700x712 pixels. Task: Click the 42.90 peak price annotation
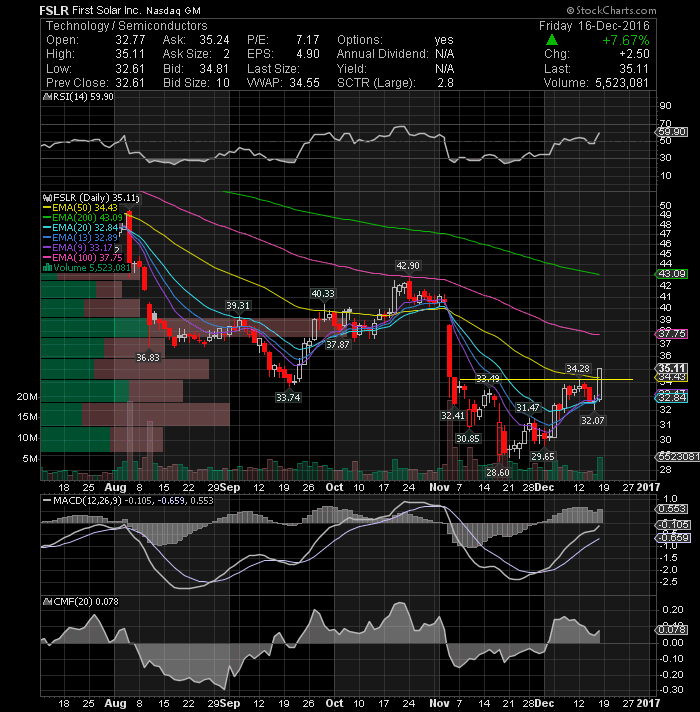[408, 266]
